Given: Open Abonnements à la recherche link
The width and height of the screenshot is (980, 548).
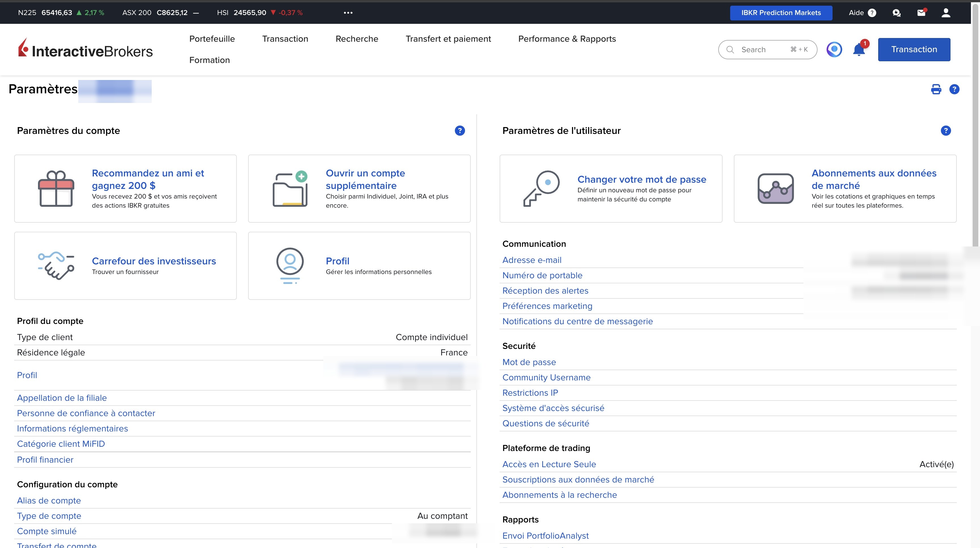Looking at the screenshot, I should pos(559,495).
